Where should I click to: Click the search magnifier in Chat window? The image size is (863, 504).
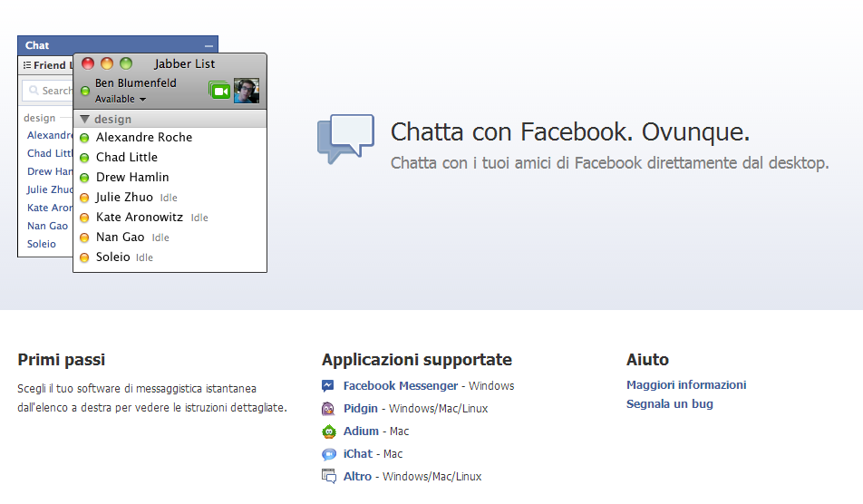click(x=34, y=91)
